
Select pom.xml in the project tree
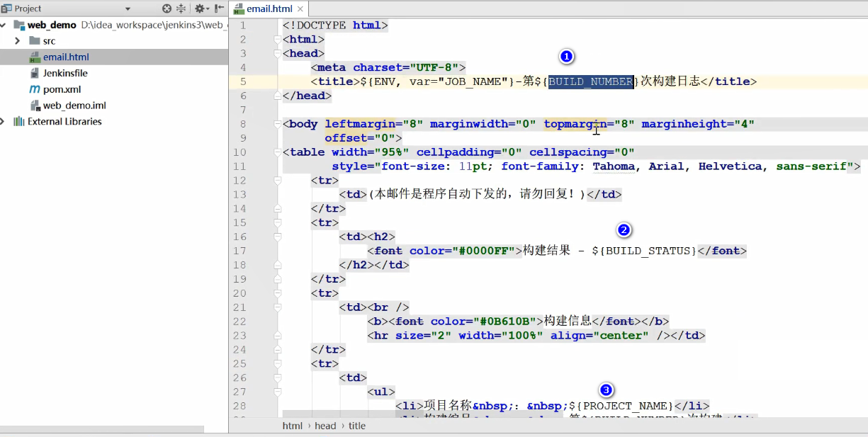coord(62,90)
